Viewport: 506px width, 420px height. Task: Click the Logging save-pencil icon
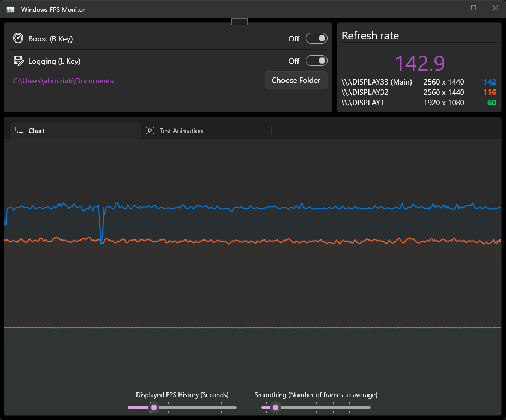point(19,61)
